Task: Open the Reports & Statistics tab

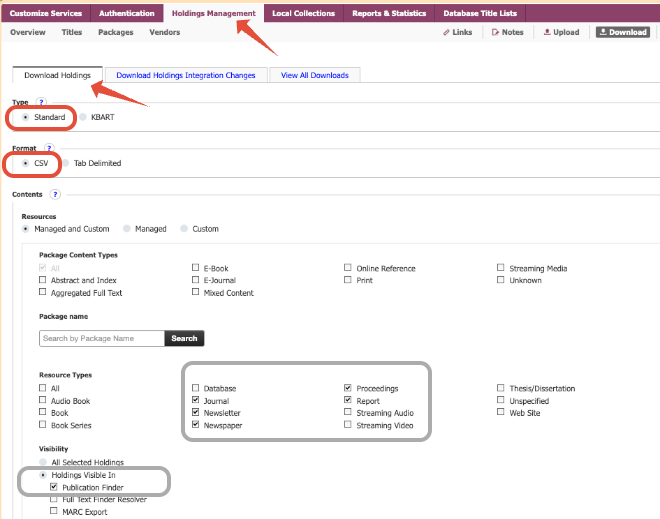Action: 389,13
